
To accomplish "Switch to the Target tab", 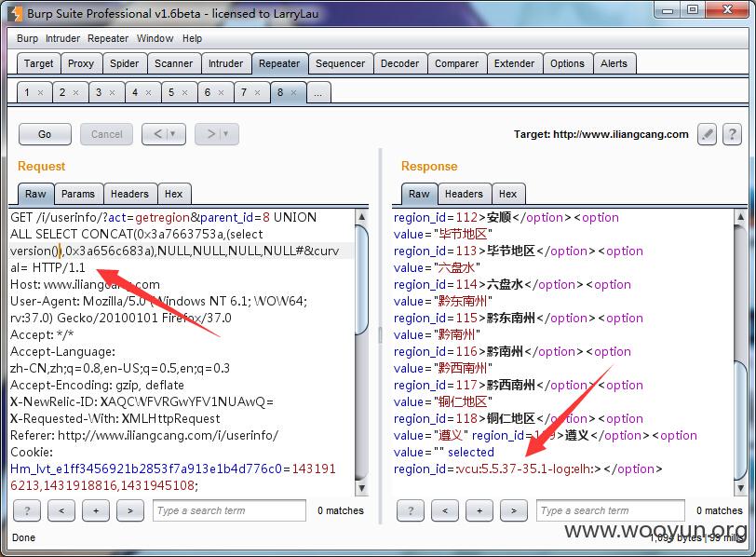I will [38, 63].
